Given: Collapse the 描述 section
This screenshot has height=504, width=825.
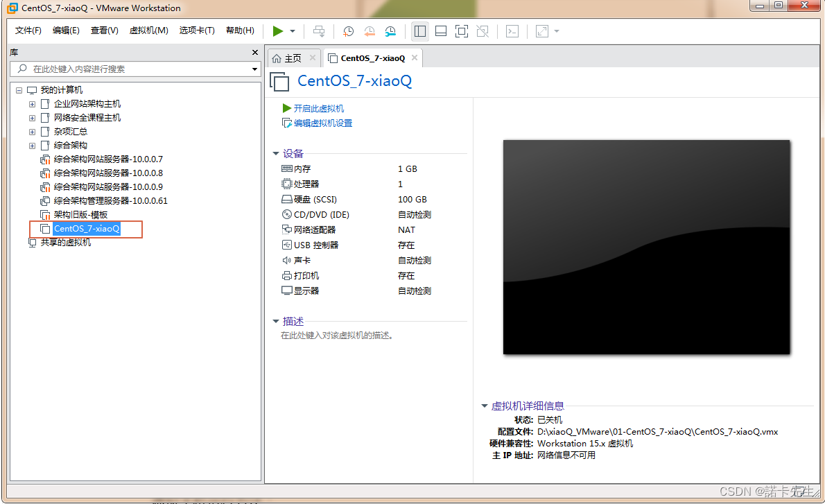Looking at the screenshot, I should pos(276,322).
